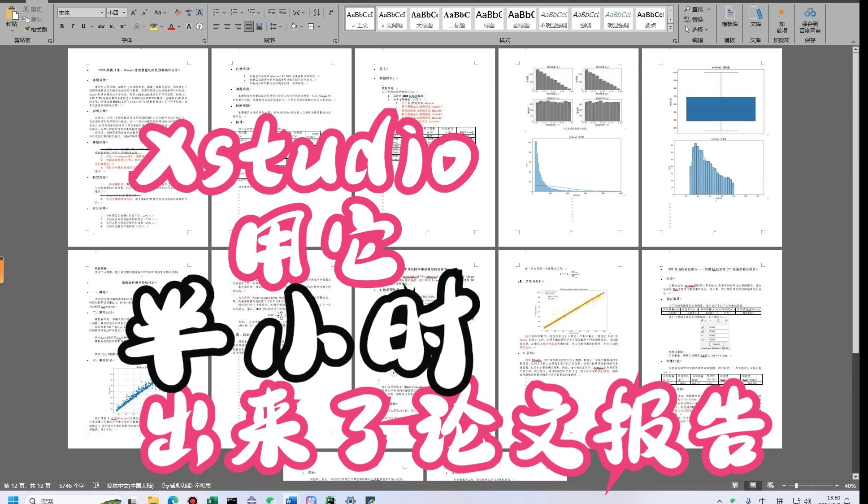Click the 5746 个字 word count
The height and width of the screenshot is (504, 868).
pos(72,486)
